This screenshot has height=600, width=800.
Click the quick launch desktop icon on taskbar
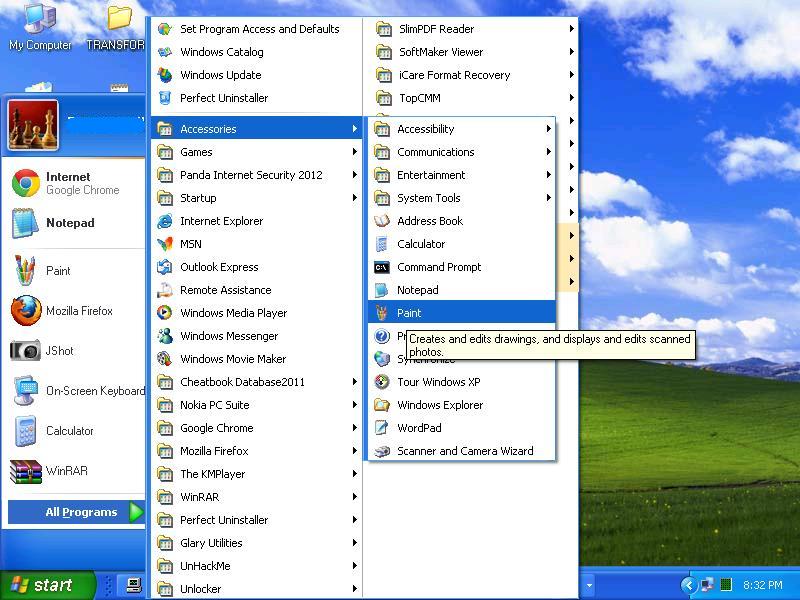(134, 585)
